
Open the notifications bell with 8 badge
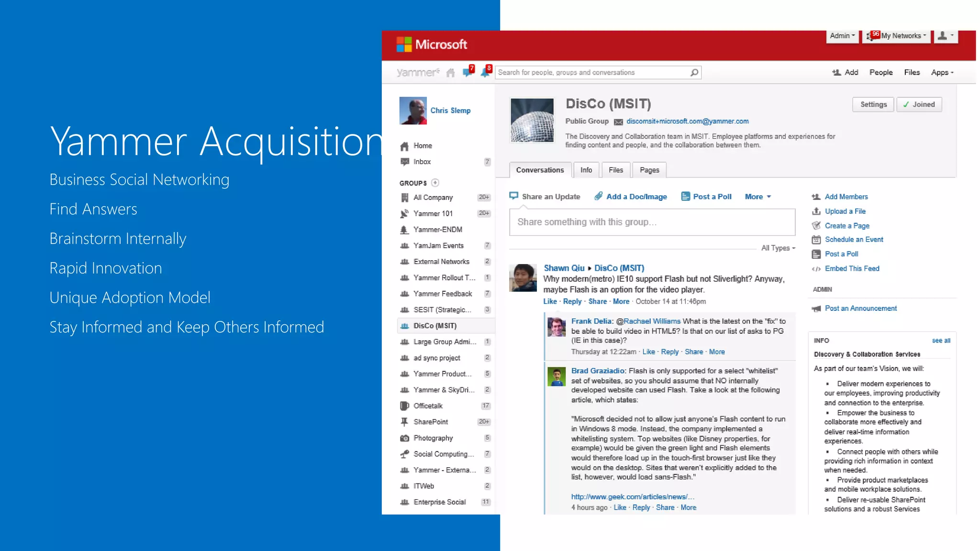tap(485, 72)
